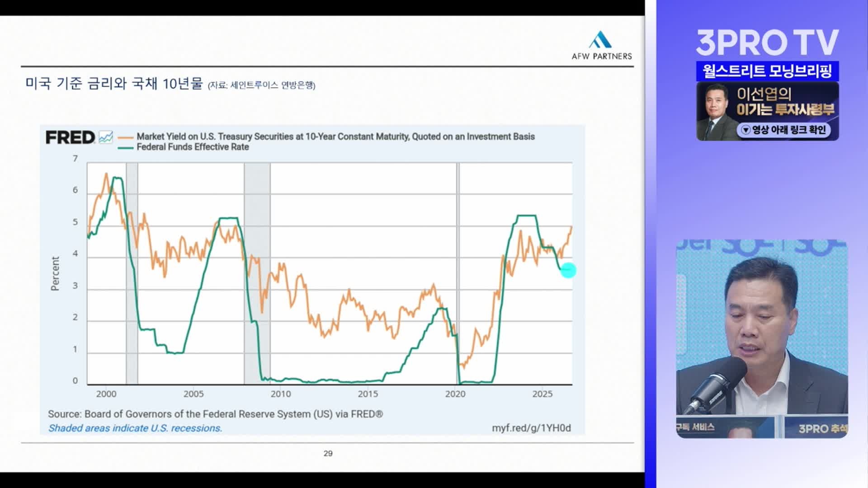Screen dimensions: 868x488
Task: Click the source note 세인트루이스 연방은행
Action: click(x=262, y=85)
